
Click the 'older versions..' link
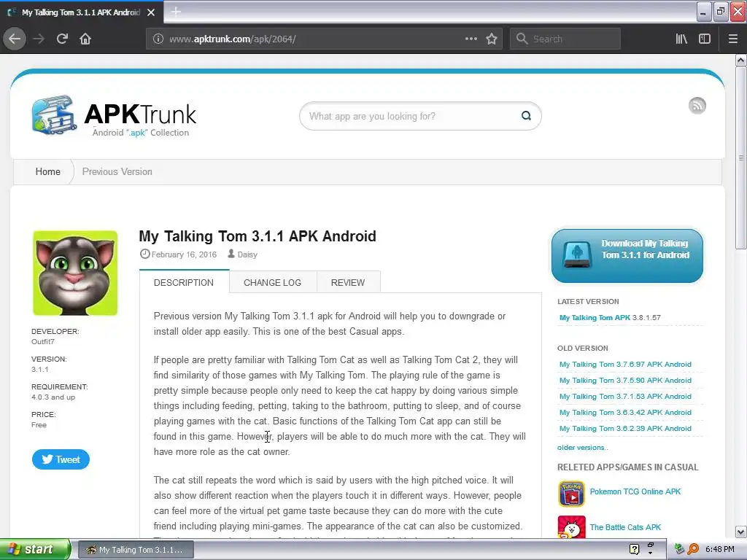(x=583, y=448)
